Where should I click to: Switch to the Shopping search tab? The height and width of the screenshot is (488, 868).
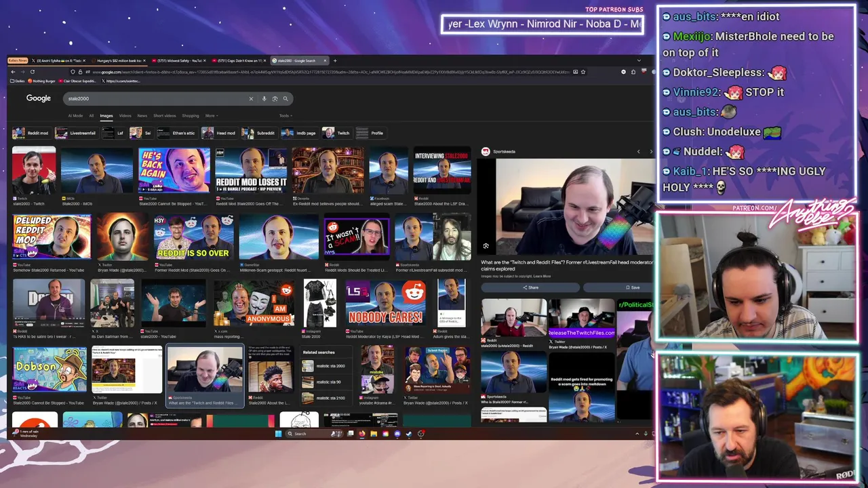coord(191,116)
